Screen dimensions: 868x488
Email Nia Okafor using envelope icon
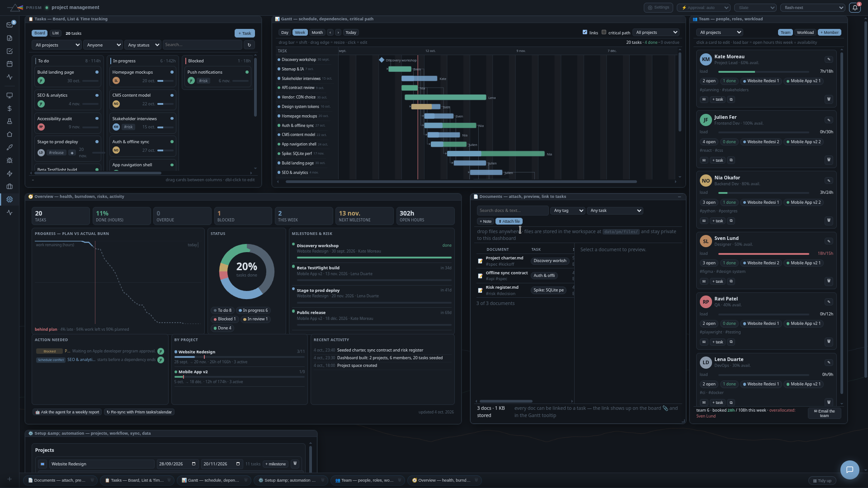point(704,221)
